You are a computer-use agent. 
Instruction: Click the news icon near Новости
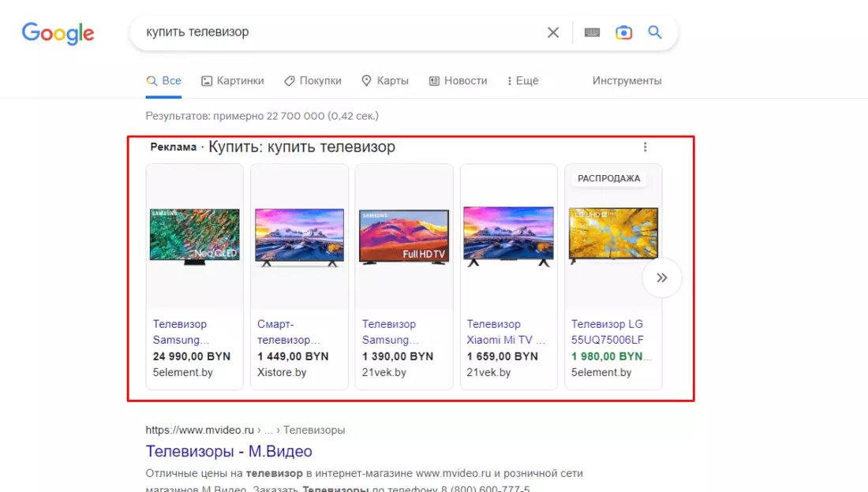point(433,80)
